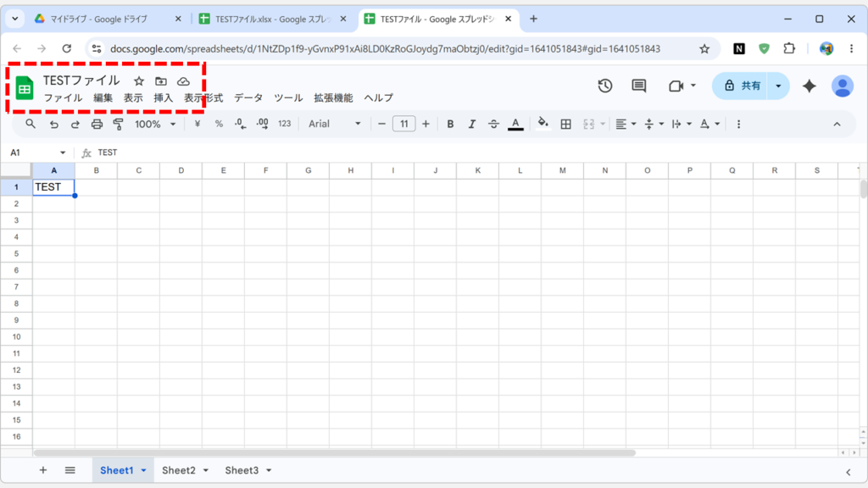The height and width of the screenshot is (488, 868).
Task: Star the TESTファイル document
Action: pyautogui.click(x=139, y=81)
